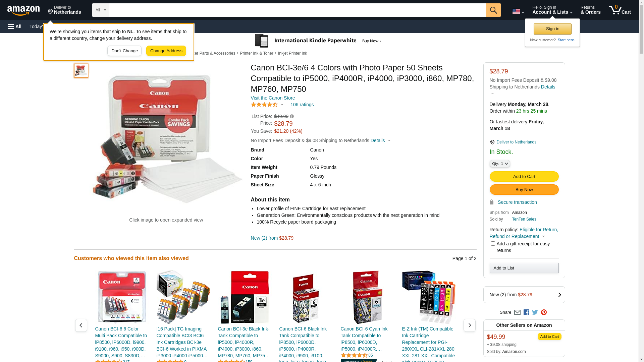This screenshot has height=362, width=644.
Task: Share product on Twitter icon
Action: tap(535, 312)
